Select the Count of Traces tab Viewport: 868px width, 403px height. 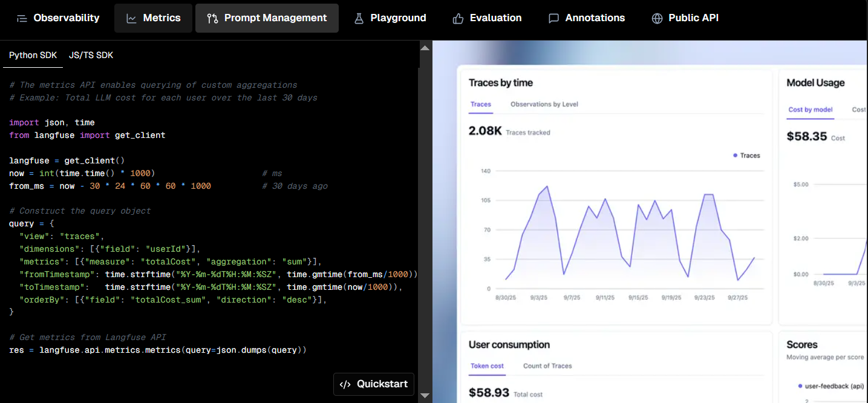[x=547, y=365]
